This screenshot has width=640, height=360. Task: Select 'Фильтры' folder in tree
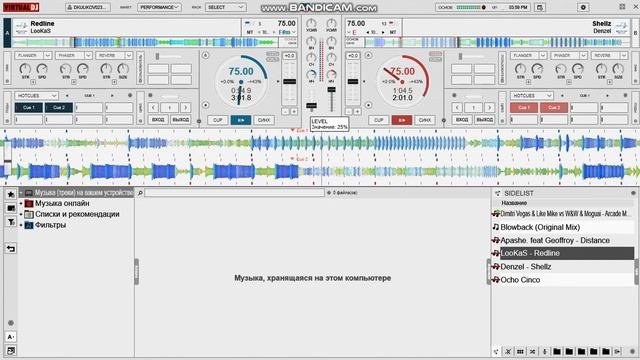(50, 225)
